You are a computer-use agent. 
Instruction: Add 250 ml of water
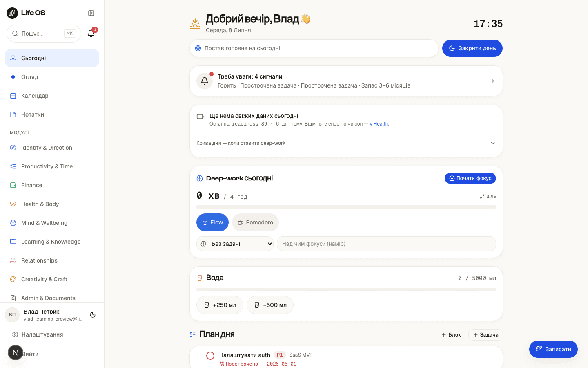(x=220, y=305)
